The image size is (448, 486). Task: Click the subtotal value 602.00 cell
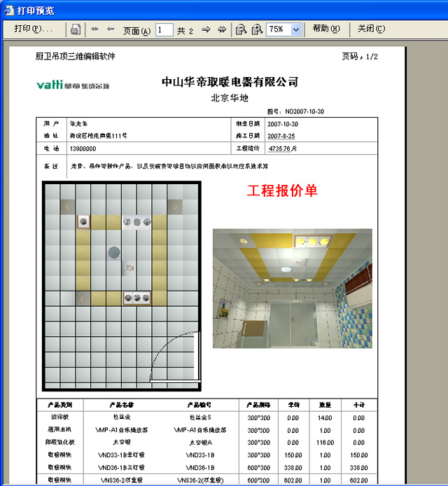tap(359, 480)
